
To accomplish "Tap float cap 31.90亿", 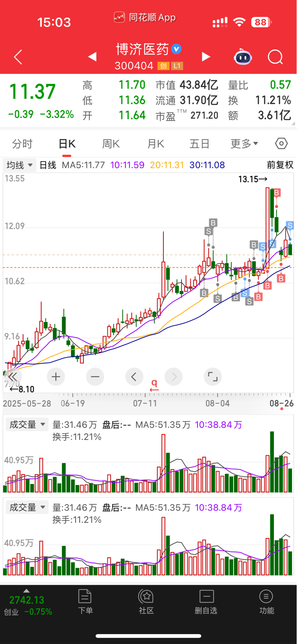I will point(199,100).
